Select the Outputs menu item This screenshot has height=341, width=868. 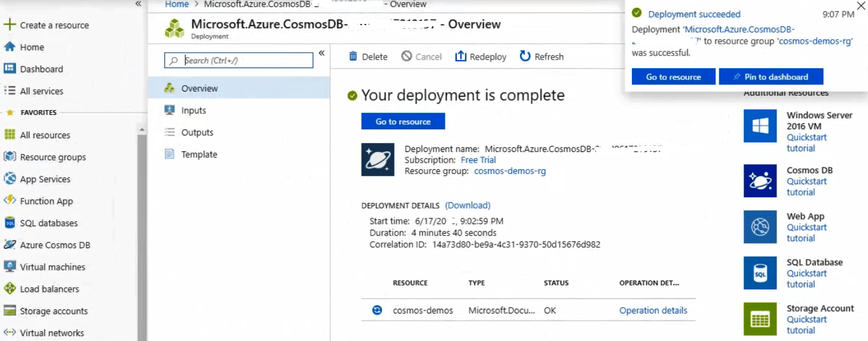tap(239, 132)
